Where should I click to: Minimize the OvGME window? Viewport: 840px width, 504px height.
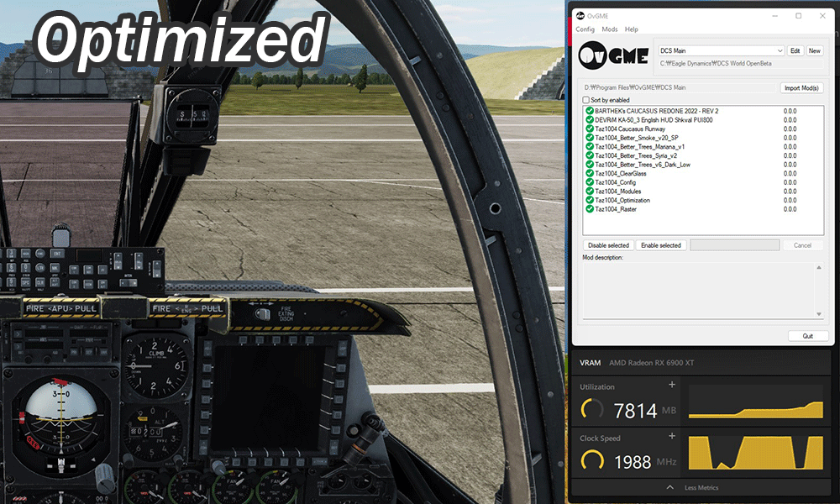(774, 15)
